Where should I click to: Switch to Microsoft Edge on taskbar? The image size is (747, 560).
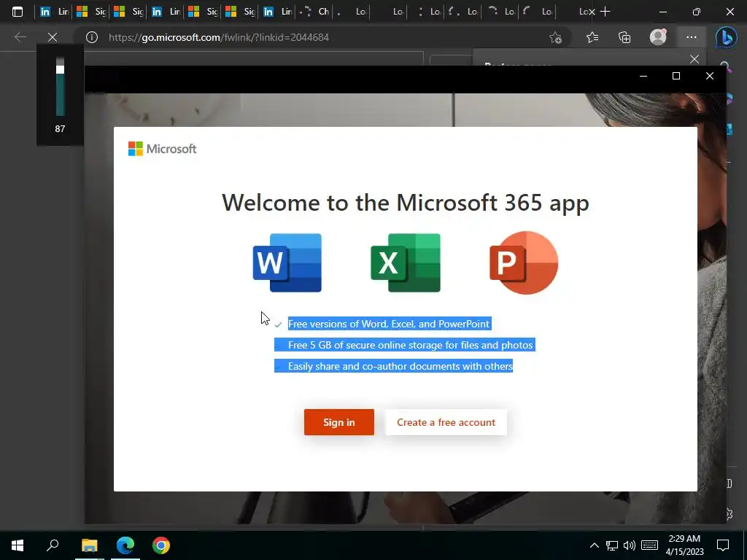(125, 545)
